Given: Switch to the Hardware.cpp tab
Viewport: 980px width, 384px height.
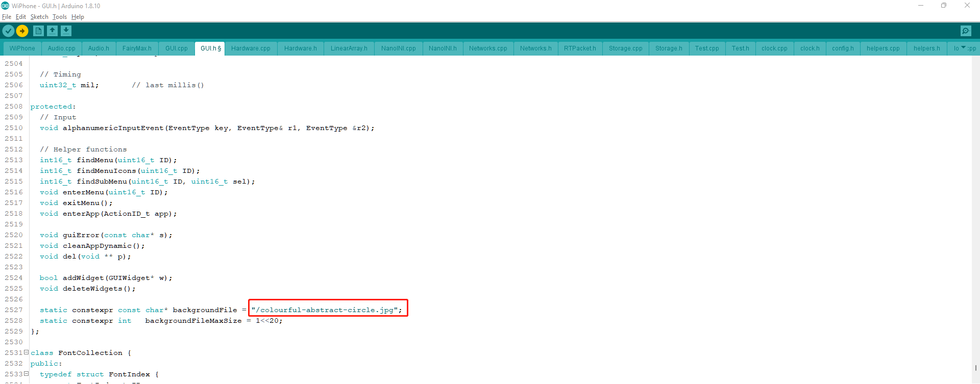Looking at the screenshot, I should (x=251, y=48).
